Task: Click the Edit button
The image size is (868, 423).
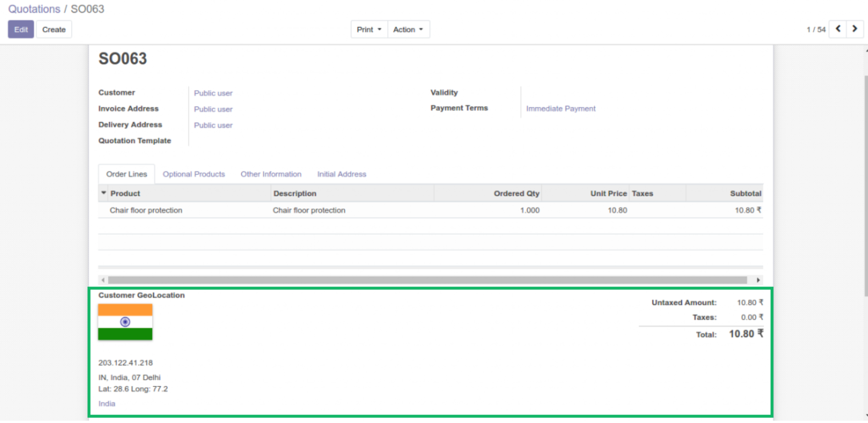Action: (x=21, y=29)
